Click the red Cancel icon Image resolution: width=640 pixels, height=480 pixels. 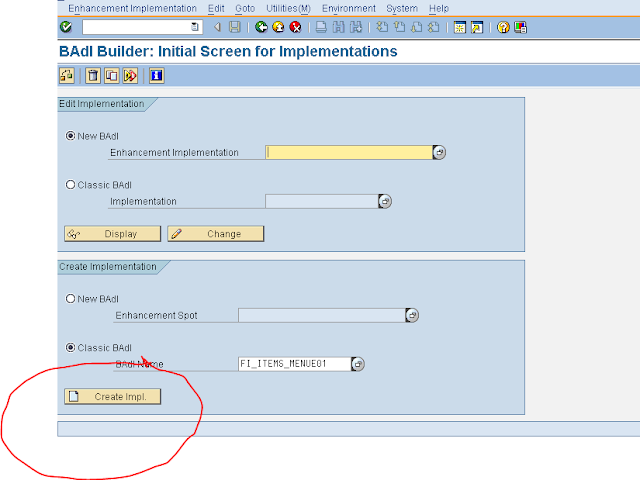[296, 27]
